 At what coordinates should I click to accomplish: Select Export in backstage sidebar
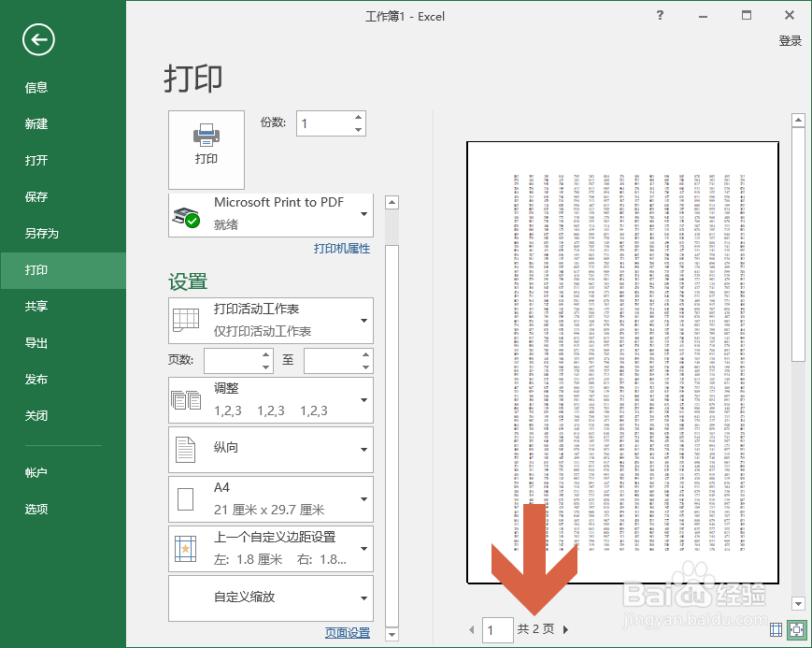[x=64, y=343]
